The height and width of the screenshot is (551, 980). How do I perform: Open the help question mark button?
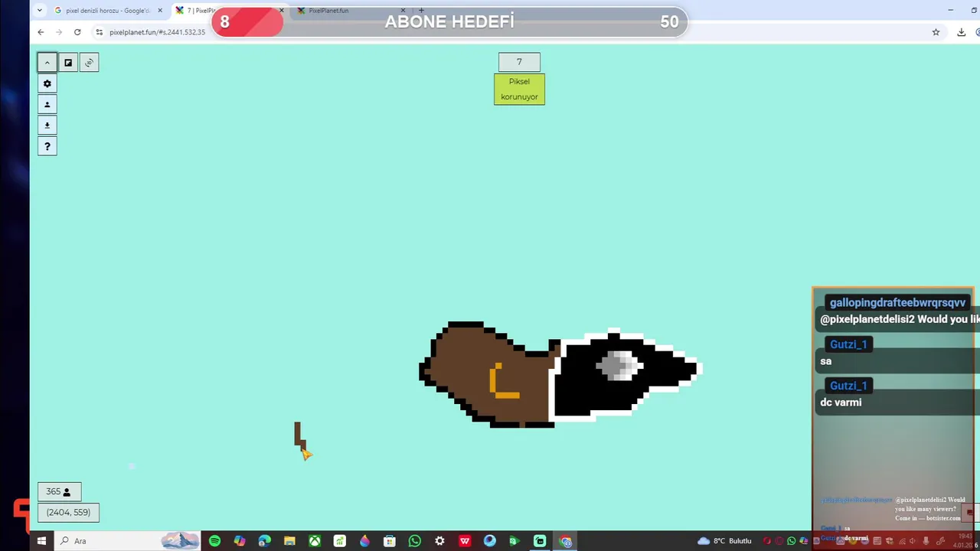pyautogui.click(x=47, y=146)
